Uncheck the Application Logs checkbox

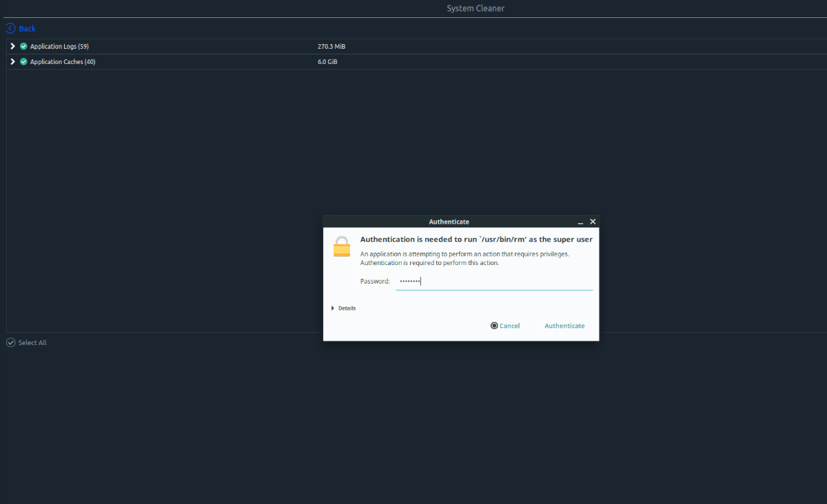point(23,46)
